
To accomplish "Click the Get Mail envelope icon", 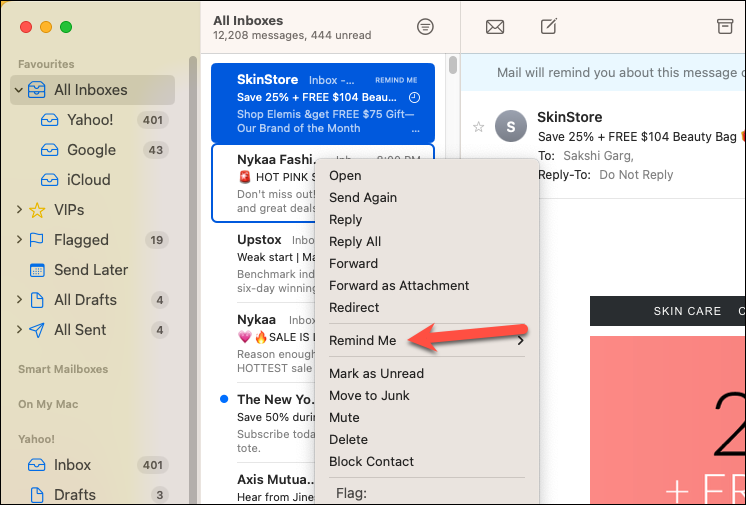I will click(495, 27).
